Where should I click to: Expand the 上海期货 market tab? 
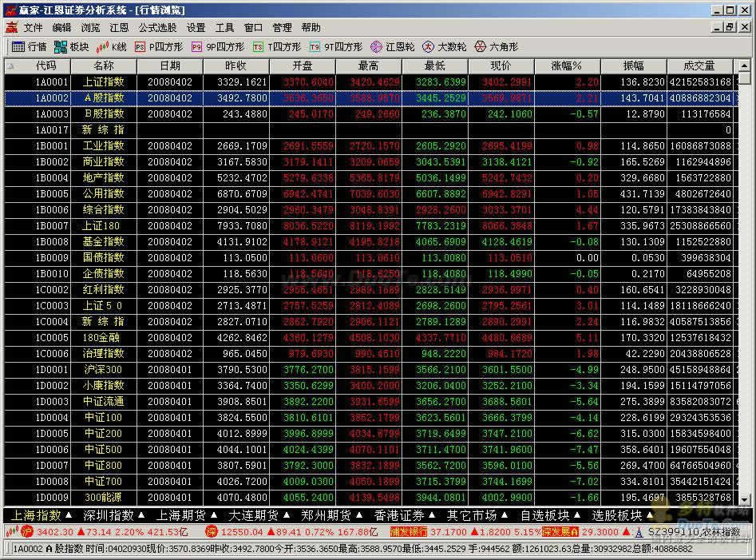187,515
